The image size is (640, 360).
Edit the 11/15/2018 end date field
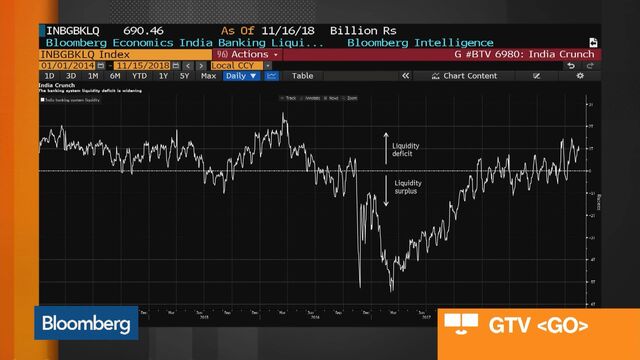142,66
